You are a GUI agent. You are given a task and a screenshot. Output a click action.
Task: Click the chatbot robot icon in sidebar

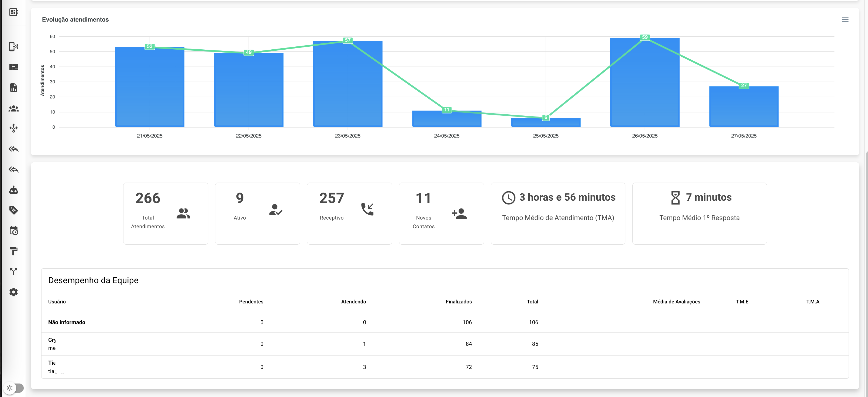[13, 190]
